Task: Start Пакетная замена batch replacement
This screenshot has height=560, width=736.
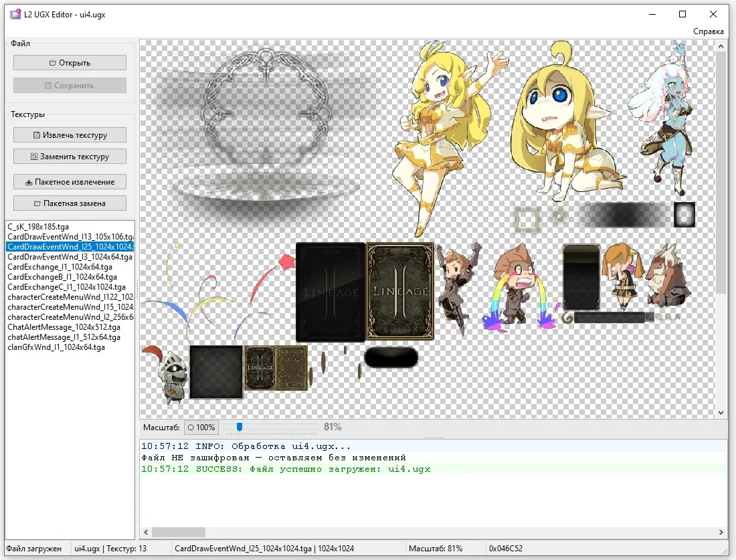Action: (70, 203)
